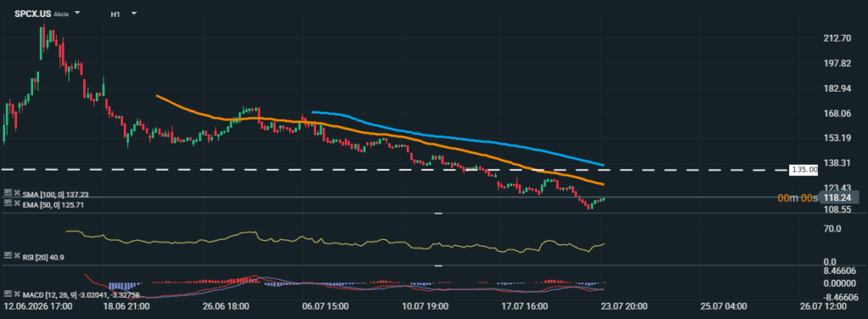Click the 197.82 price axis value

[837, 64]
